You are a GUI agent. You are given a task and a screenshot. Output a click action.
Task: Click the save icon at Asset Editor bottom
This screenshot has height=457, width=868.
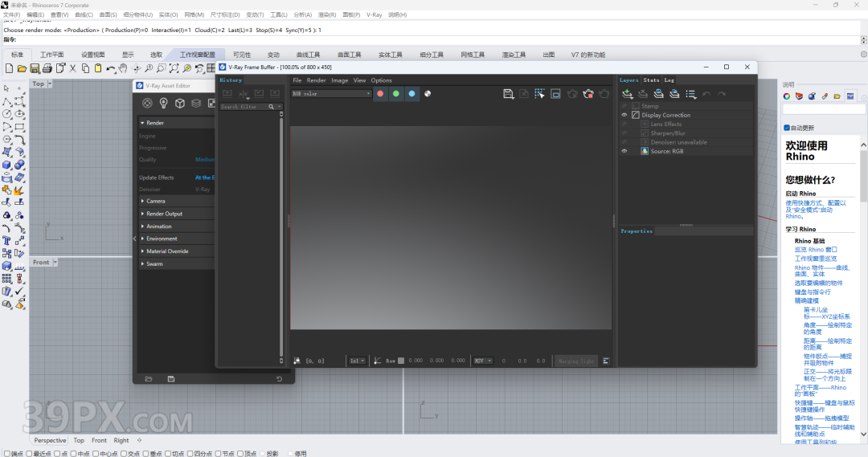point(171,378)
